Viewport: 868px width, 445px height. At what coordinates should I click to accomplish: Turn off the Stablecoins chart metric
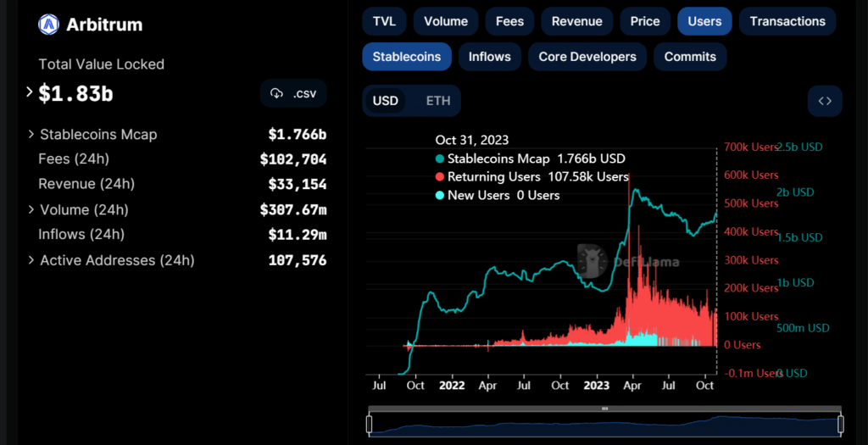pos(407,57)
